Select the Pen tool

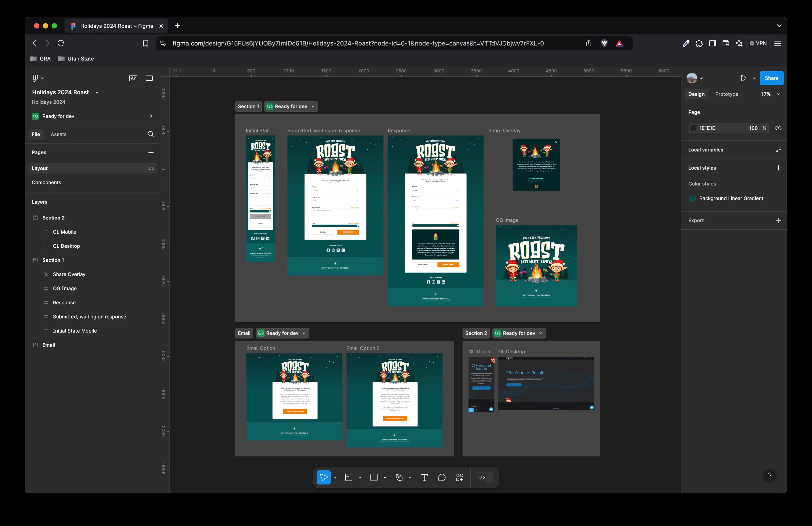tap(399, 478)
